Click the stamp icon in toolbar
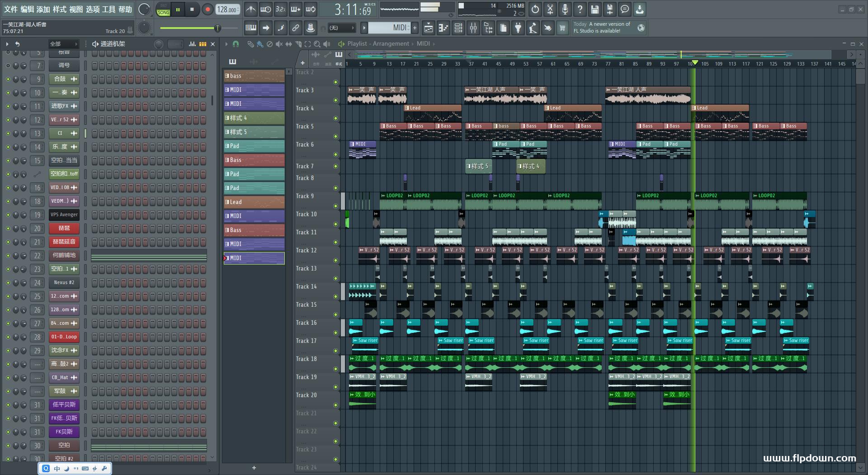 (311, 28)
